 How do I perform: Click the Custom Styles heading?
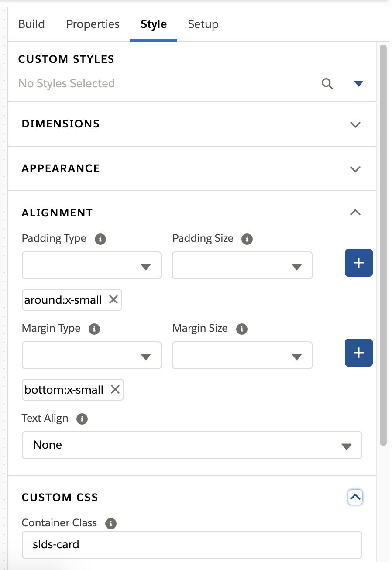click(x=66, y=59)
